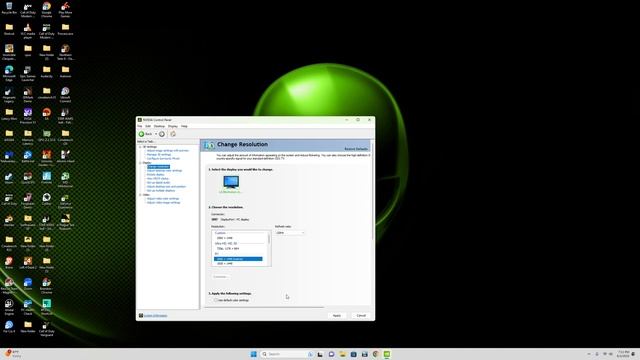Select the 720p resolution entry
Screen dimensions: 640x360
[228, 249]
